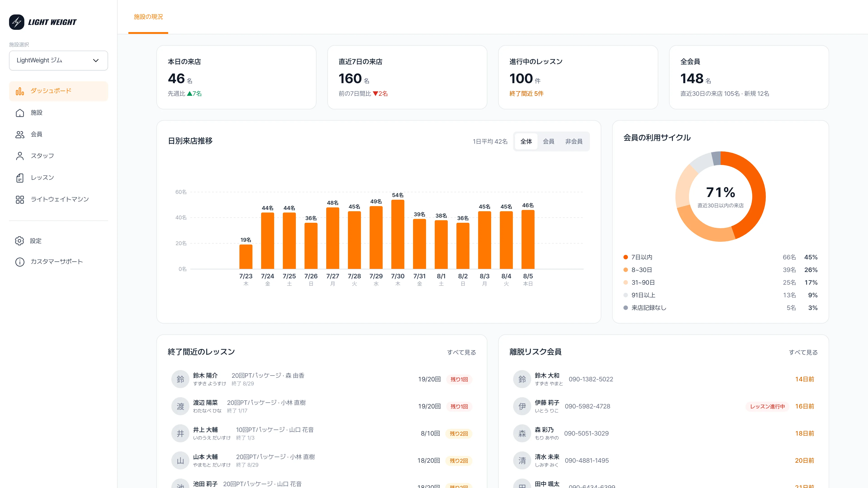The width and height of the screenshot is (868, 488).
Task: Go to スタッフ menu item
Action: coord(58,156)
